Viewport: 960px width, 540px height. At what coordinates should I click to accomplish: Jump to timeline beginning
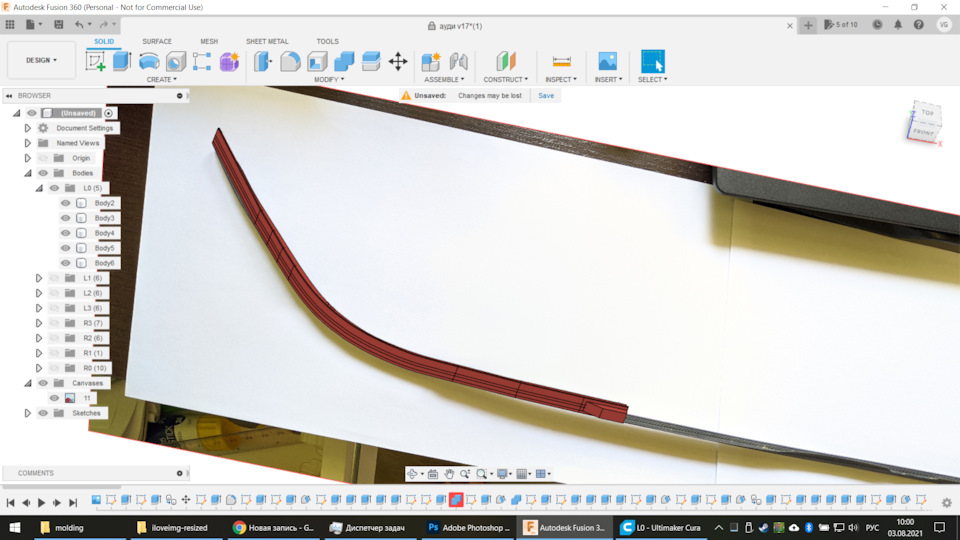click(10, 503)
